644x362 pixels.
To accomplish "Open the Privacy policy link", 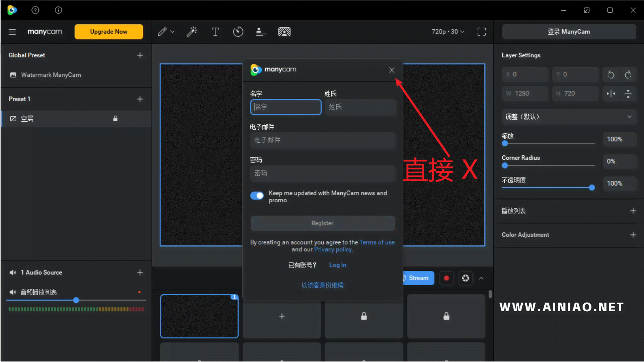I will click(x=333, y=250).
